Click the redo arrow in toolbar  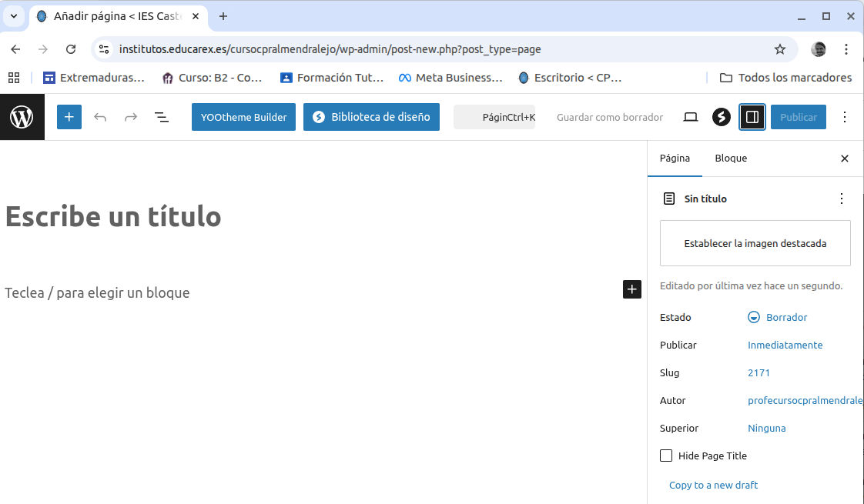click(x=131, y=117)
